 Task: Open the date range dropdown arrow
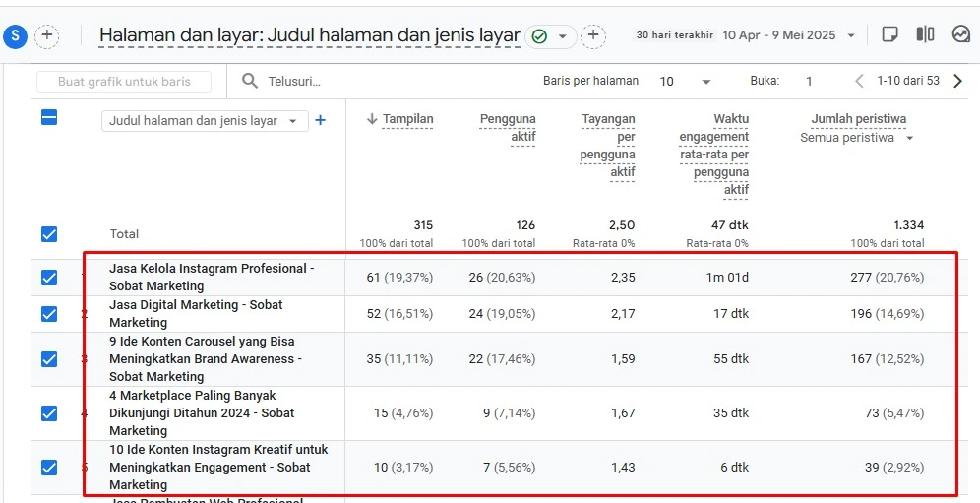pyautogui.click(x=851, y=35)
